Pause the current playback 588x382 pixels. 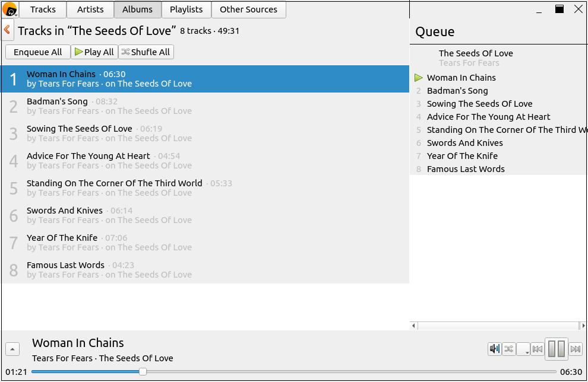pyautogui.click(x=557, y=349)
